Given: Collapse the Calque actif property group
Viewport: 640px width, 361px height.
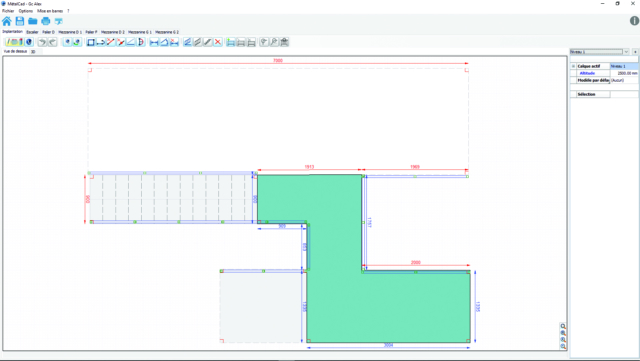Looking at the screenshot, I should pos(573,66).
